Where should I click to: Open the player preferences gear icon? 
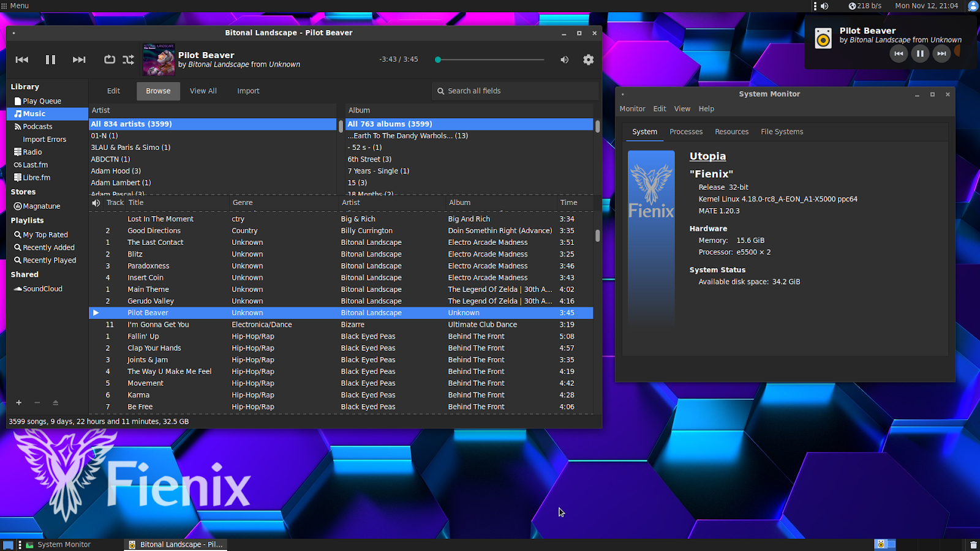(588, 59)
